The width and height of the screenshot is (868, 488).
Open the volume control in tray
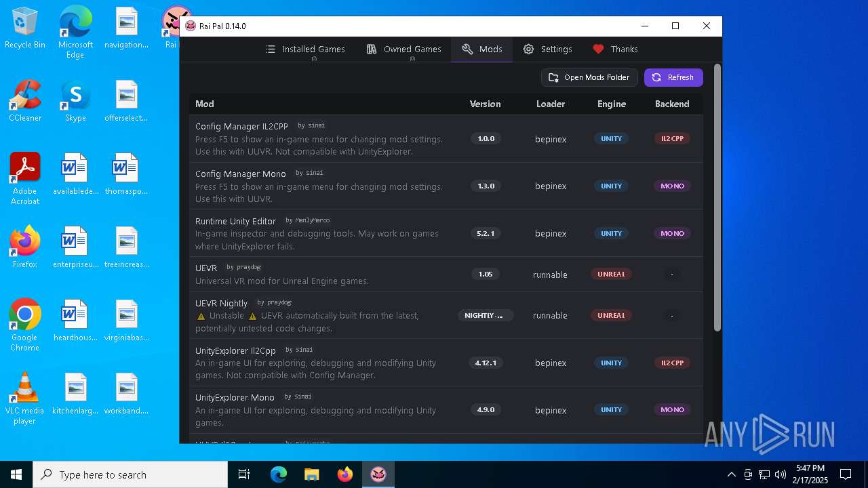781,474
